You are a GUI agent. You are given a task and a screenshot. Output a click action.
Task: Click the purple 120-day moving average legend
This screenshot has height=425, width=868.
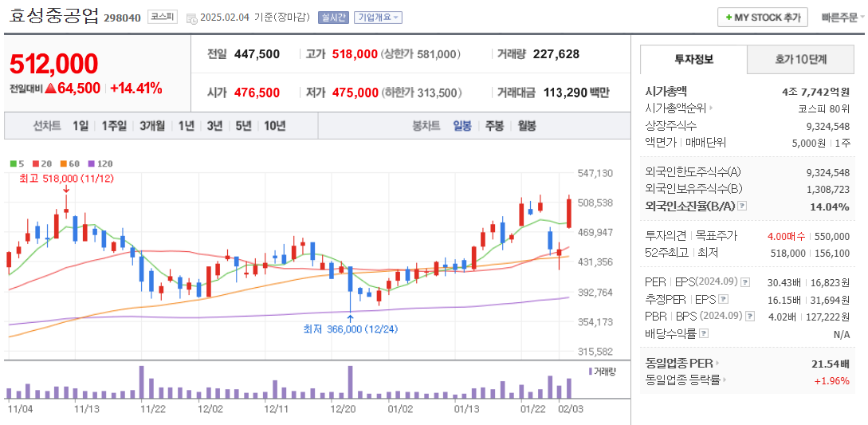point(100,163)
